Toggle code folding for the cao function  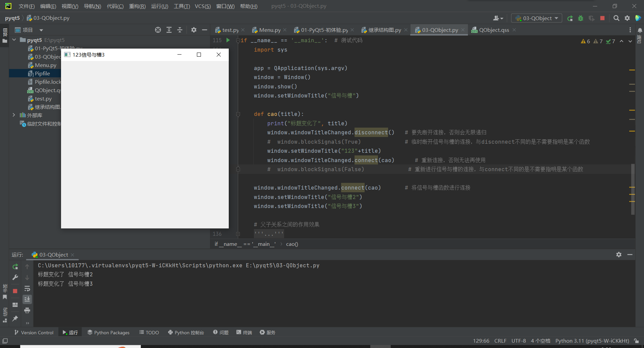tap(238, 114)
